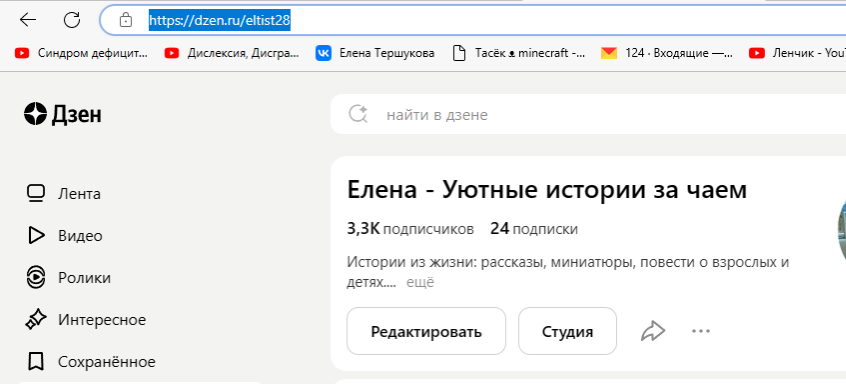Image resolution: width=846 pixels, height=384 pixels.
Task: Click the search magnifier icon
Action: click(x=358, y=114)
